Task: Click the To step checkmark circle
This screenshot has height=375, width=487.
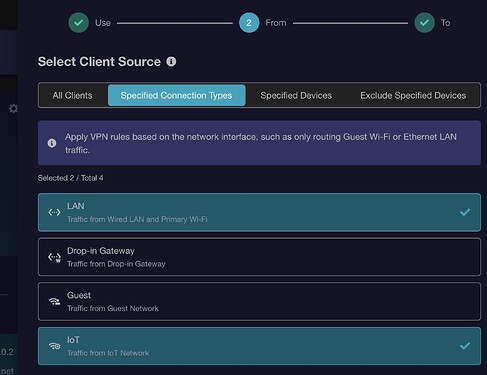Action: pos(424,23)
